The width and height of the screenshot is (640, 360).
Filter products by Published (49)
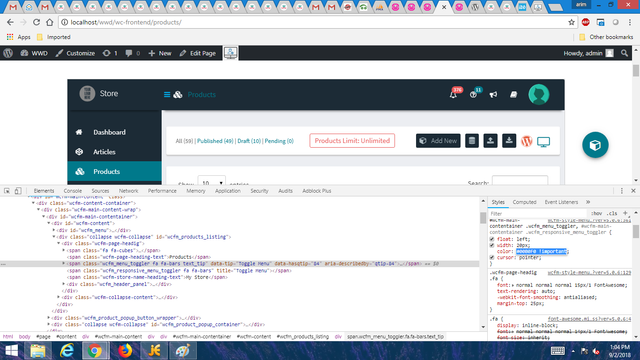coord(215,141)
